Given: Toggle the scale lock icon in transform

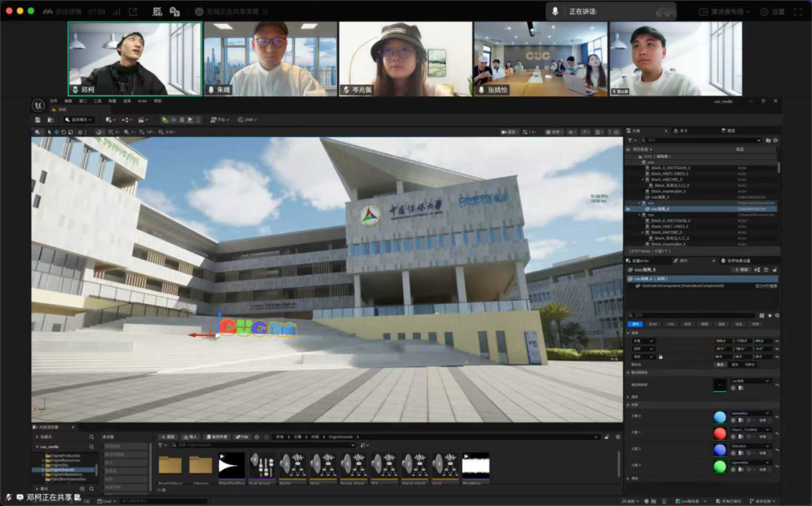Looking at the screenshot, I should (660, 357).
